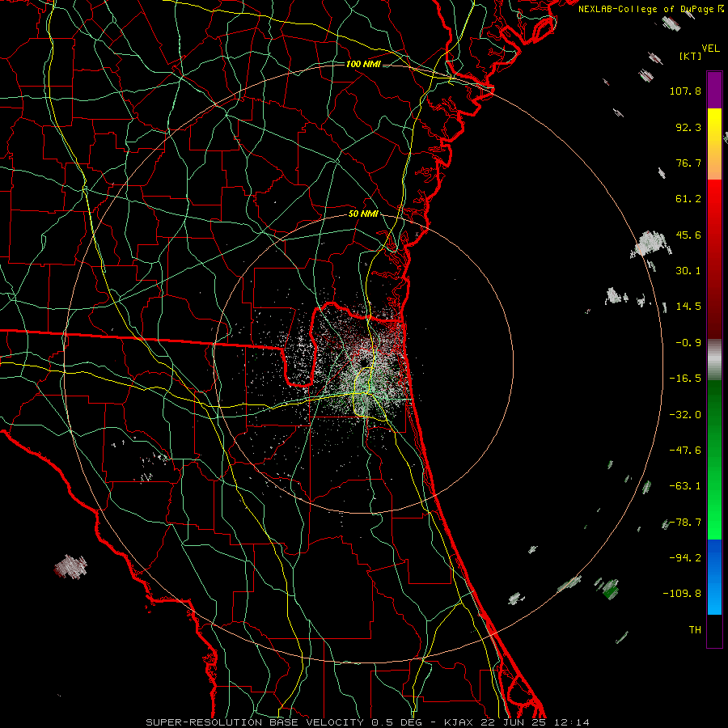This screenshot has width=728, height=728.
Task: Click the purple segment of color bar
Action: [714, 91]
